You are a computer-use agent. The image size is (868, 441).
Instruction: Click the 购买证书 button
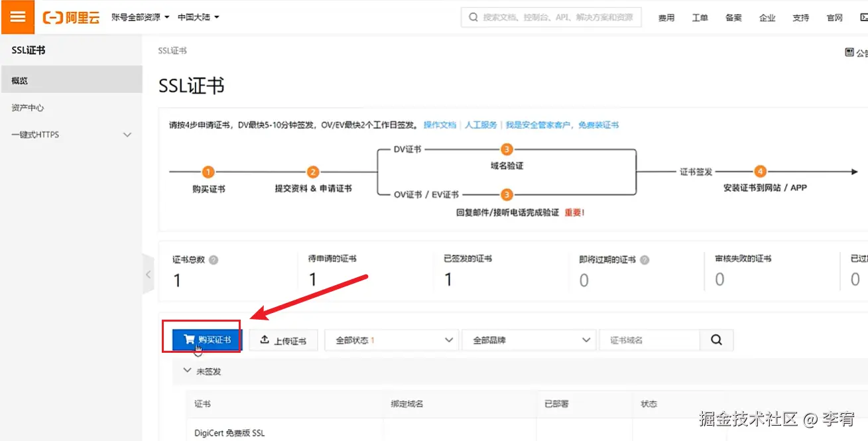[x=208, y=340]
